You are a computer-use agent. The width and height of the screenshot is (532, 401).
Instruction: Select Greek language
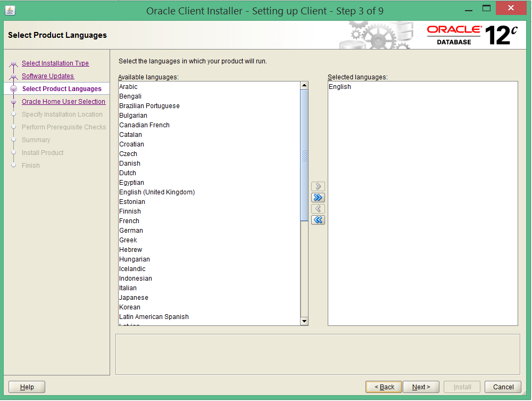click(x=209, y=240)
